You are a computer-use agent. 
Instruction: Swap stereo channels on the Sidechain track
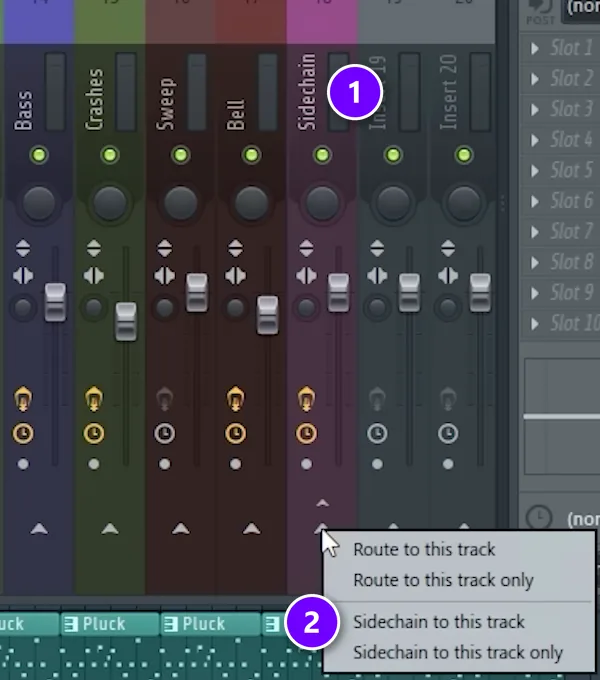point(306,276)
